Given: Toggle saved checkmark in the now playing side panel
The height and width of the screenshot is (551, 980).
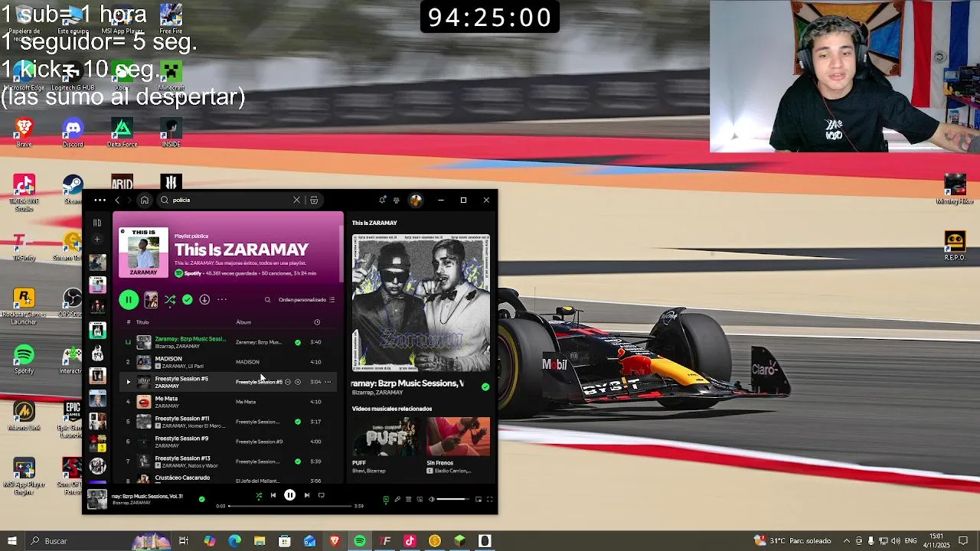Looking at the screenshot, I should (x=485, y=387).
